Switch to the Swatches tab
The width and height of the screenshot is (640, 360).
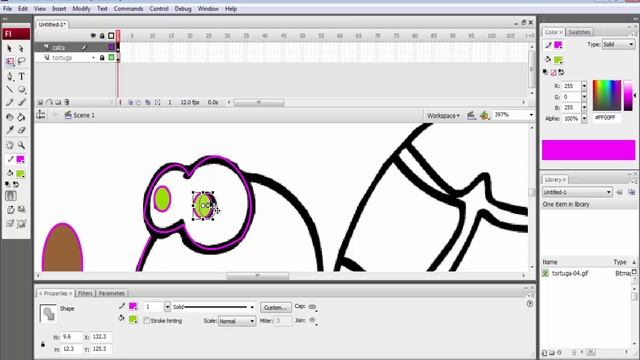579,32
